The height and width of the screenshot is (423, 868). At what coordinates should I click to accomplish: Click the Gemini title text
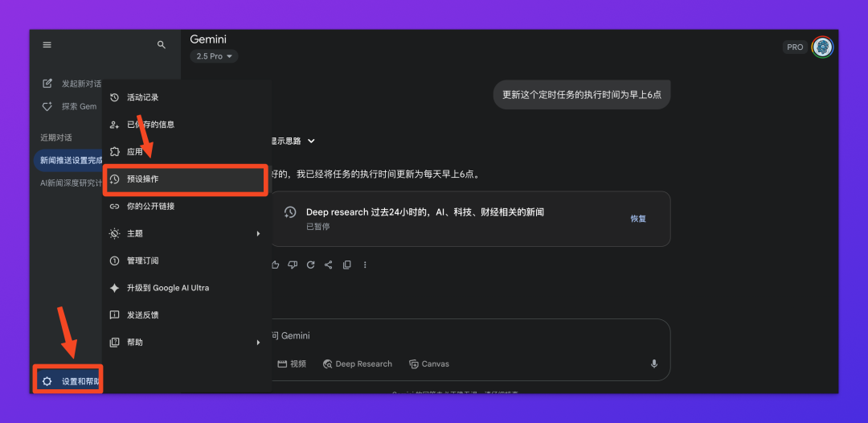coord(208,39)
